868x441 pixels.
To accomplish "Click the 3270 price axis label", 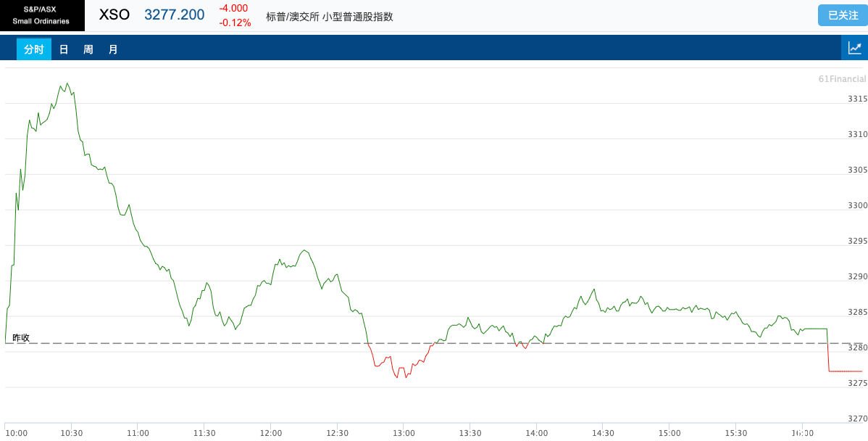I will click(857, 419).
